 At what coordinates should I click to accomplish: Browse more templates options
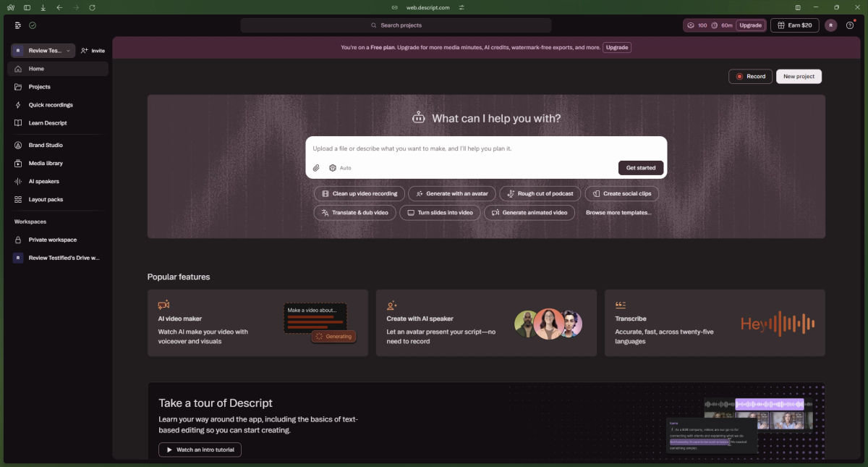tap(619, 212)
